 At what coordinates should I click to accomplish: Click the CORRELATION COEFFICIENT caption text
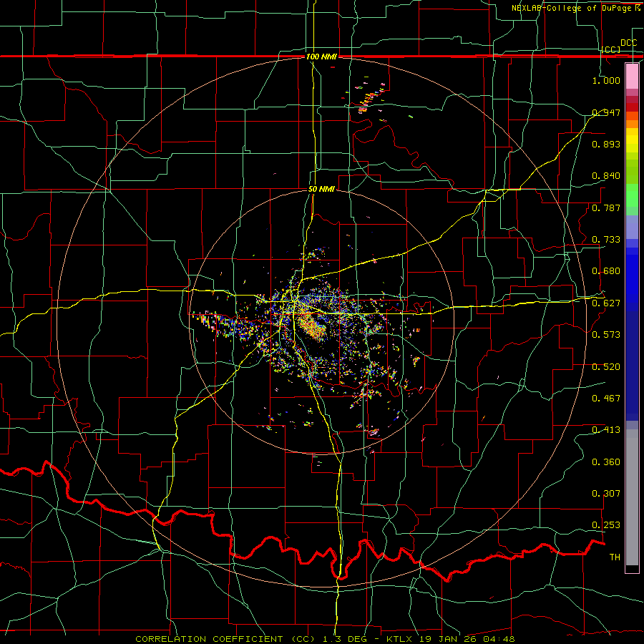(x=209, y=639)
